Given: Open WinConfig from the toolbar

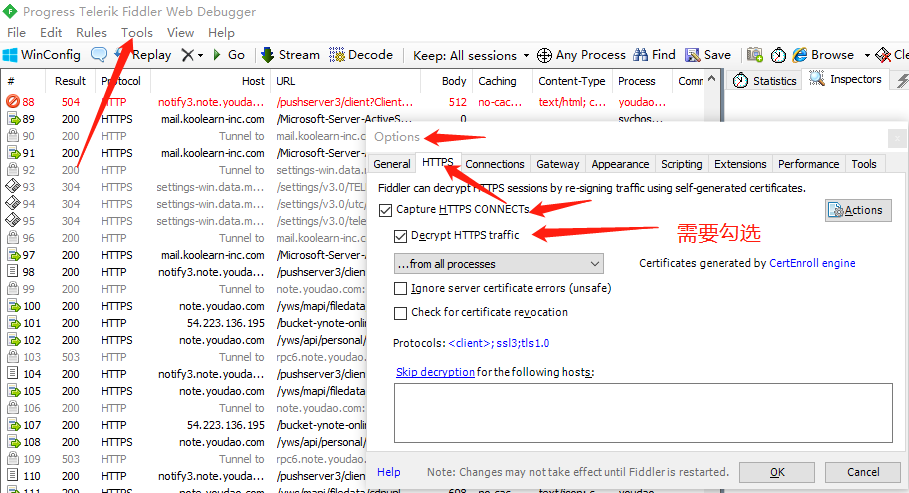Looking at the screenshot, I should (x=42, y=55).
